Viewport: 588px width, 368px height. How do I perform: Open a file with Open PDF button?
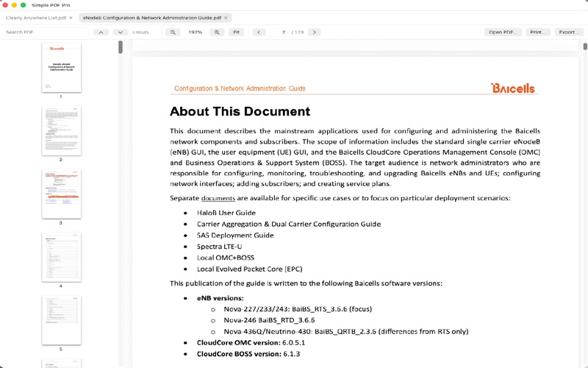(x=503, y=32)
